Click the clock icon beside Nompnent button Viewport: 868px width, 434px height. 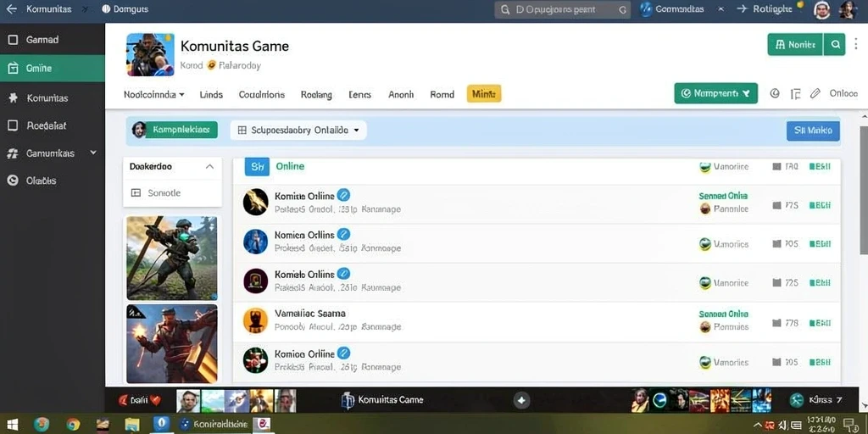tap(775, 93)
